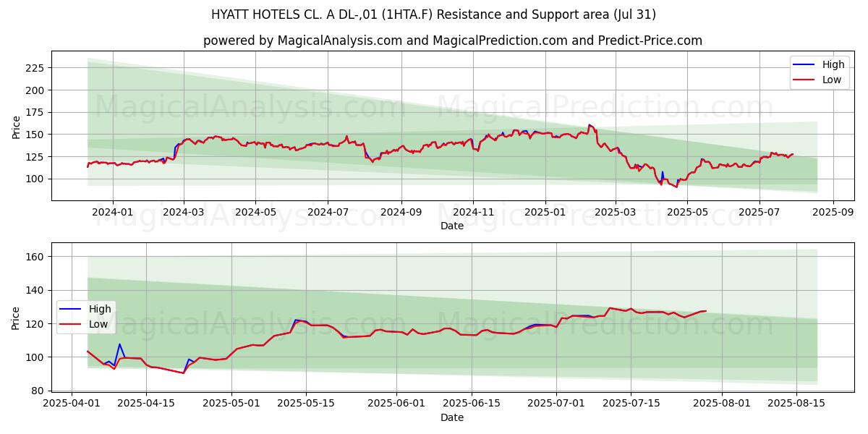Click the 2025-07-15 date tick label
Screen dimensions: 868x434
click(631, 404)
